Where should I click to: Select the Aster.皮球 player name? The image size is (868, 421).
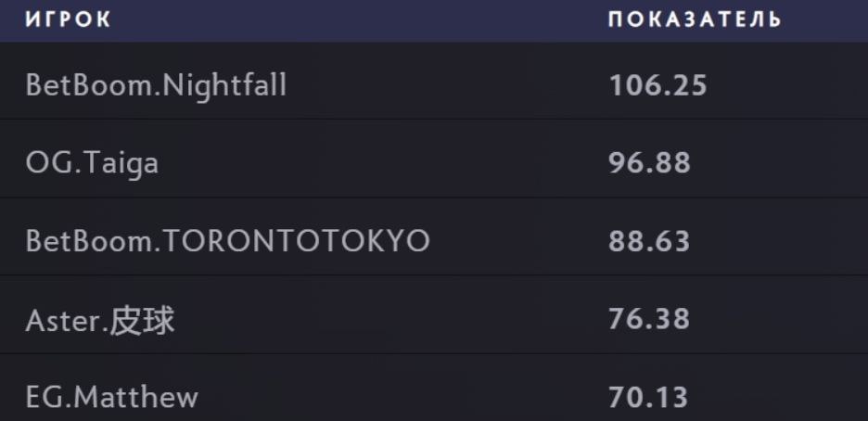100,320
